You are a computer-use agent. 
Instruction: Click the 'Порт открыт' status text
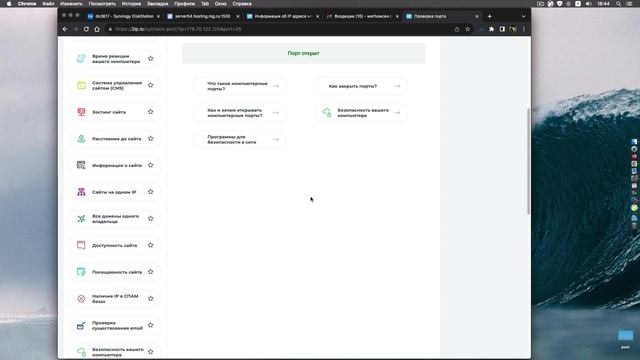click(x=303, y=53)
